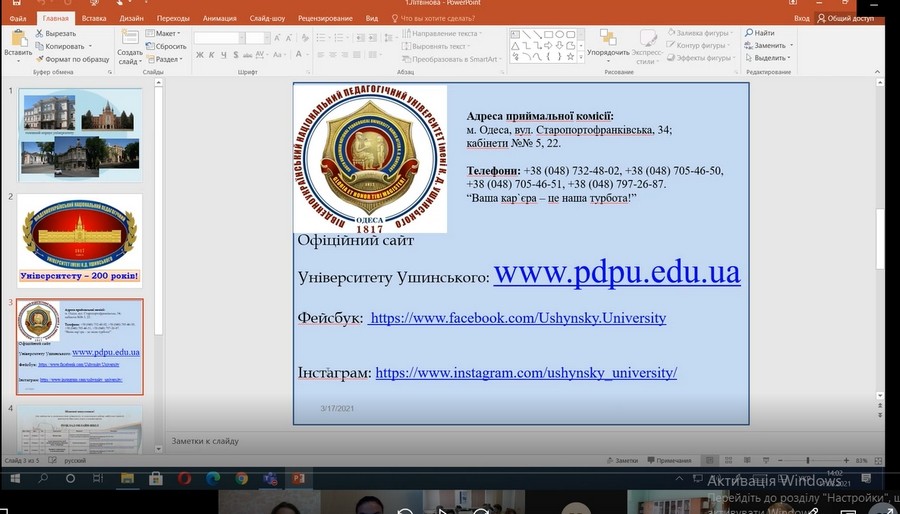Screen dimensions: 900x514
Task: Open font color A dropdown
Action: point(308,55)
